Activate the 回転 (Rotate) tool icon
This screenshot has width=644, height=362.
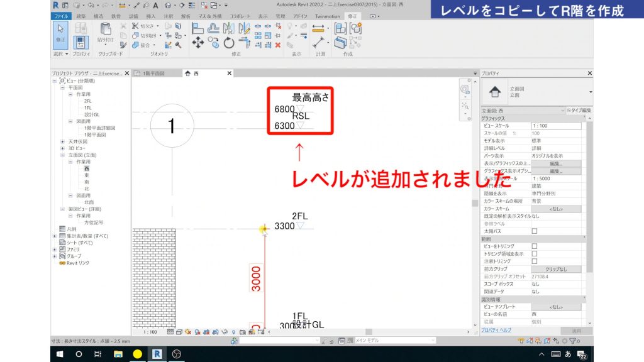click(230, 42)
